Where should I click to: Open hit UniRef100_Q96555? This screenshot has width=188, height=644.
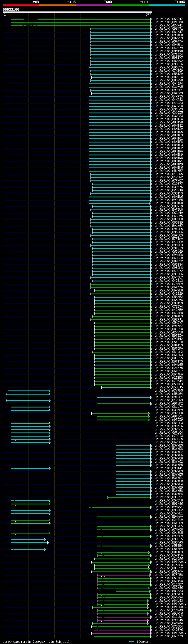169,68
